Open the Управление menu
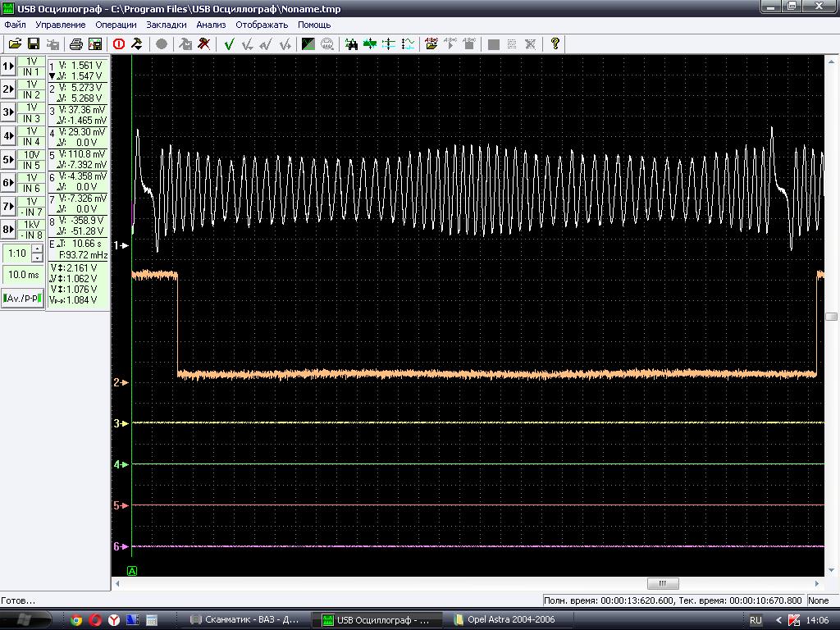The height and width of the screenshot is (630, 840). 61,25
